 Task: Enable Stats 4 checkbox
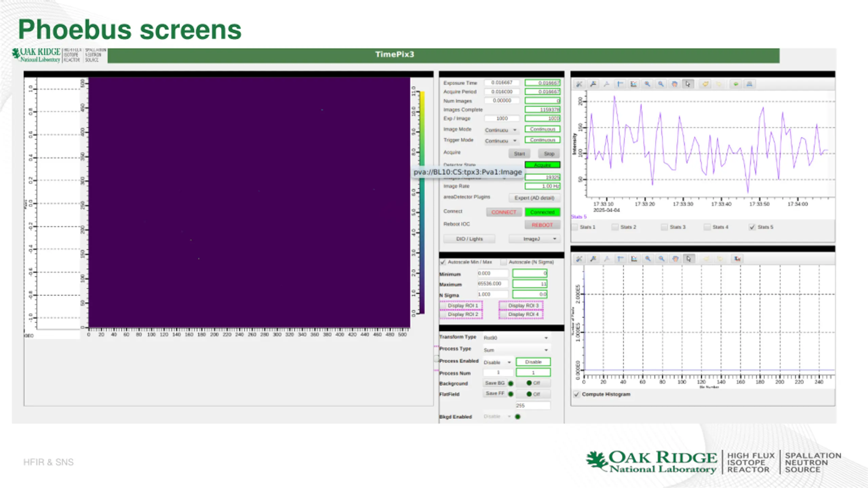707,227
